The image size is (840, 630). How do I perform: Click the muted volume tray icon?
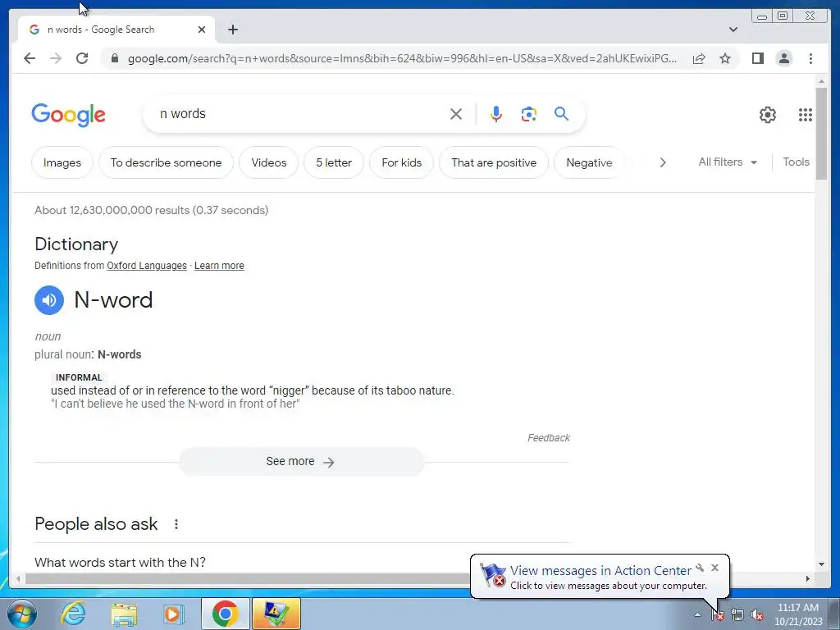[x=757, y=614]
